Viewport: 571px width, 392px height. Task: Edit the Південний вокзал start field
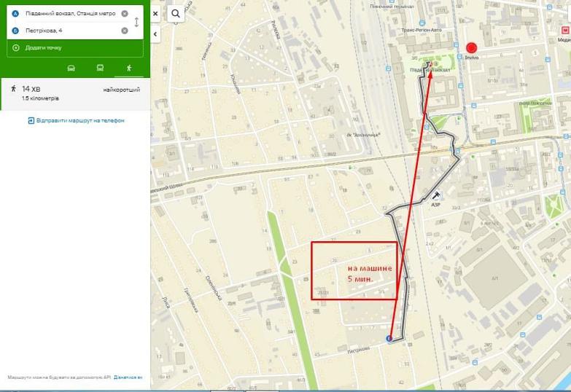[70, 13]
